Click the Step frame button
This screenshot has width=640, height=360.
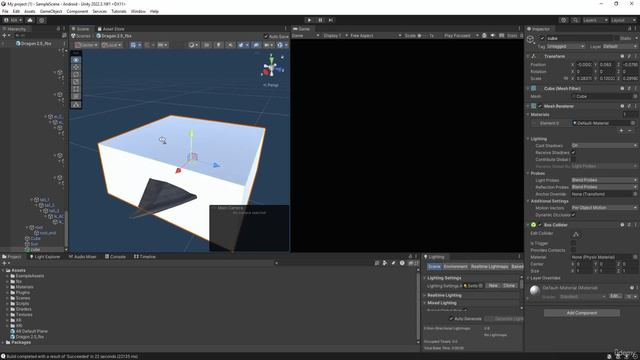point(331,20)
